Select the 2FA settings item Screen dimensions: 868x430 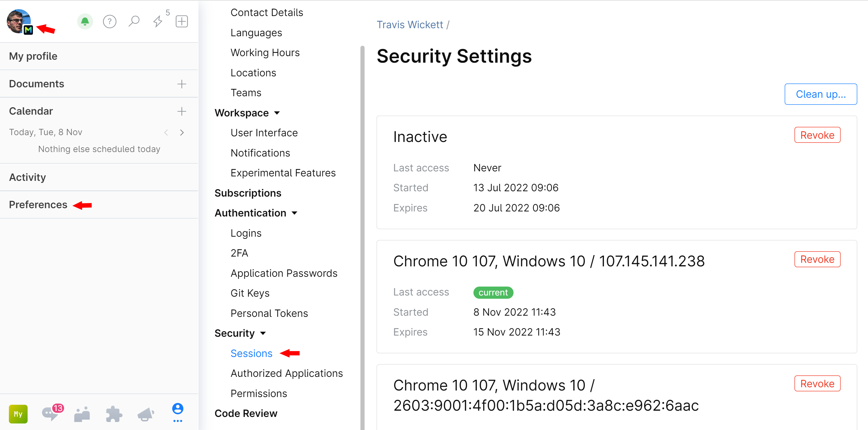tap(239, 253)
